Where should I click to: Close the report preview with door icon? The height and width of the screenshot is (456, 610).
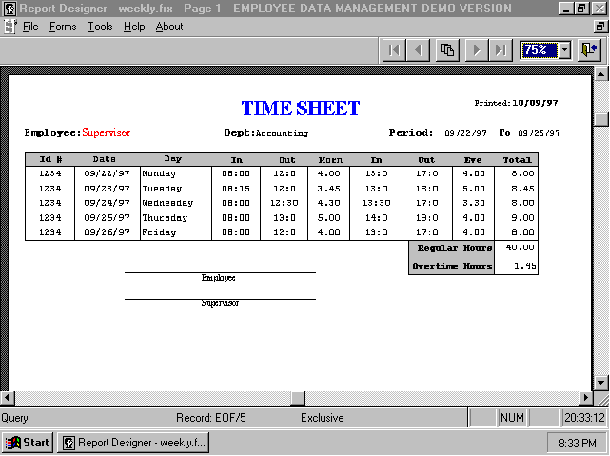tap(589, 50)
